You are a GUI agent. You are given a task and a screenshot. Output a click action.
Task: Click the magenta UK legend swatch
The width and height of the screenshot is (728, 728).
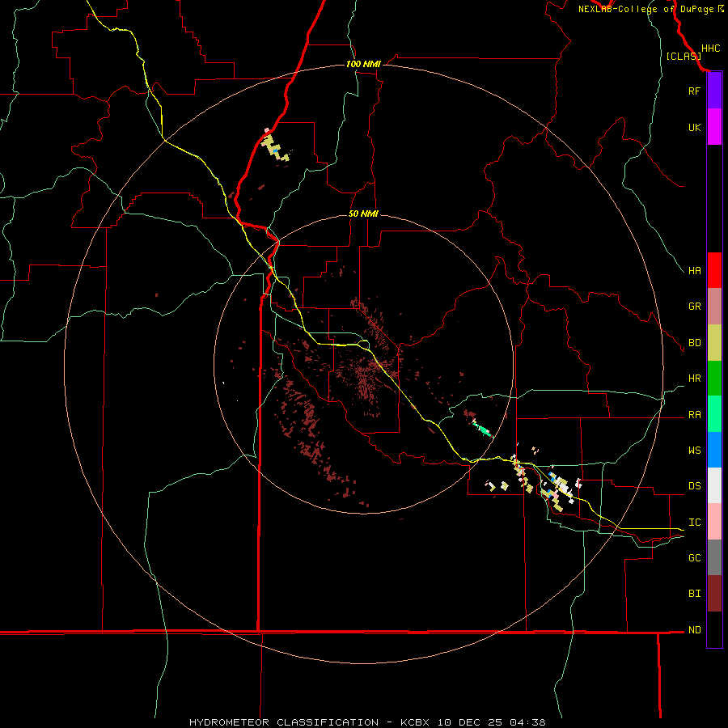coord(714,127)
